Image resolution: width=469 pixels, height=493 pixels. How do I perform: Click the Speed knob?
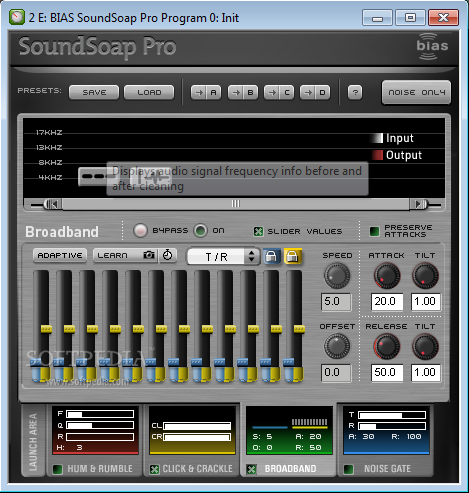[x=337, y=276]
